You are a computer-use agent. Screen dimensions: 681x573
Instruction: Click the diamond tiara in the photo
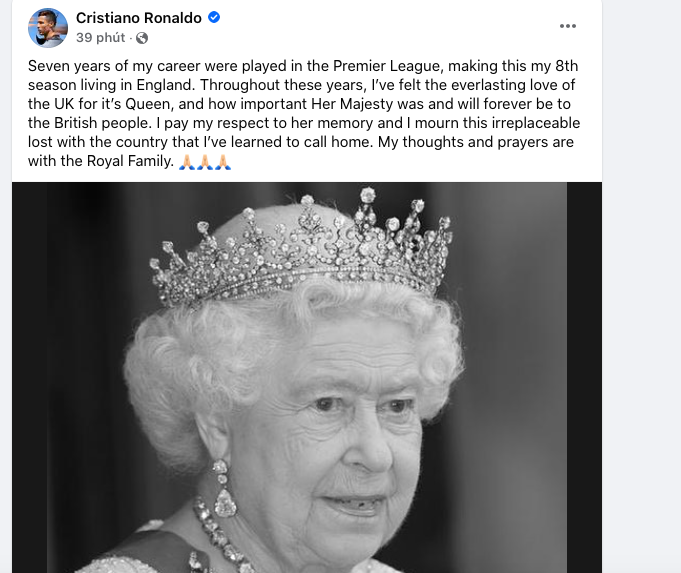[300, 250]
